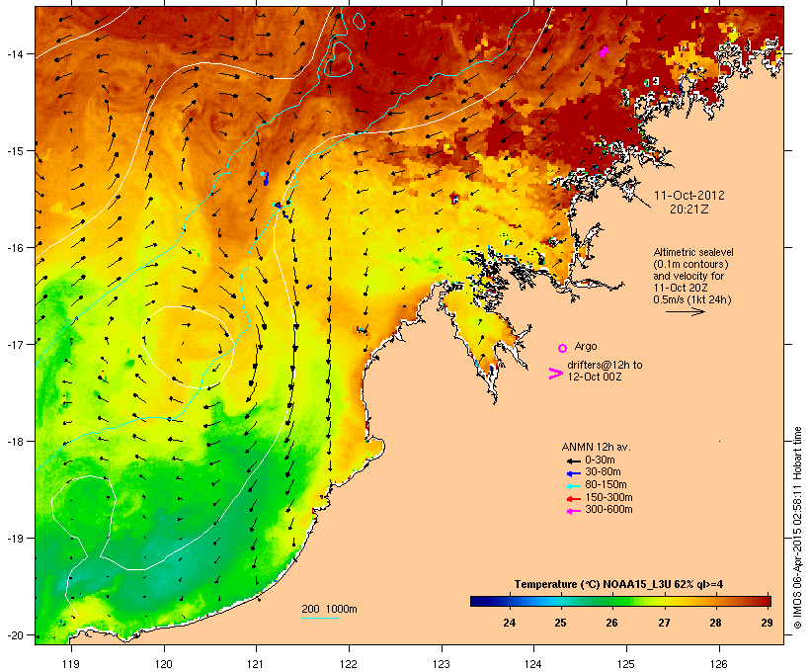Click the longitude label 123
Image resolution: width=810 pixels, height=672 pixels.
point(442,664)
